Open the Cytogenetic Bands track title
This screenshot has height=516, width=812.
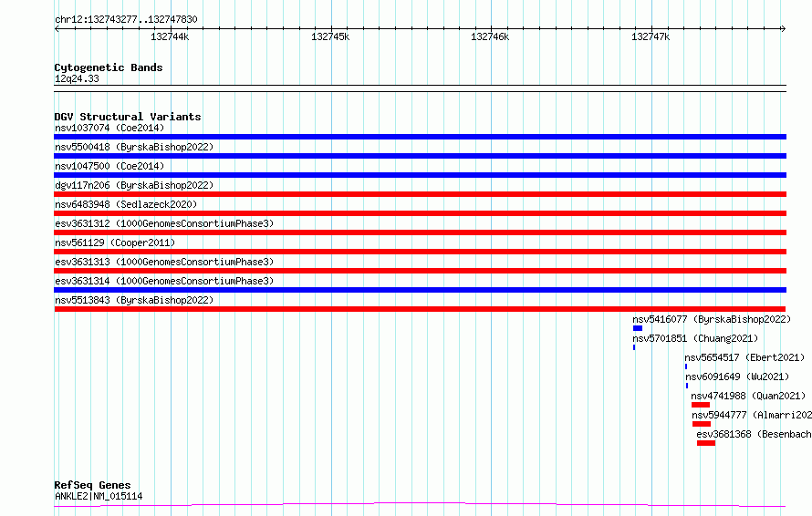point(109,67)
